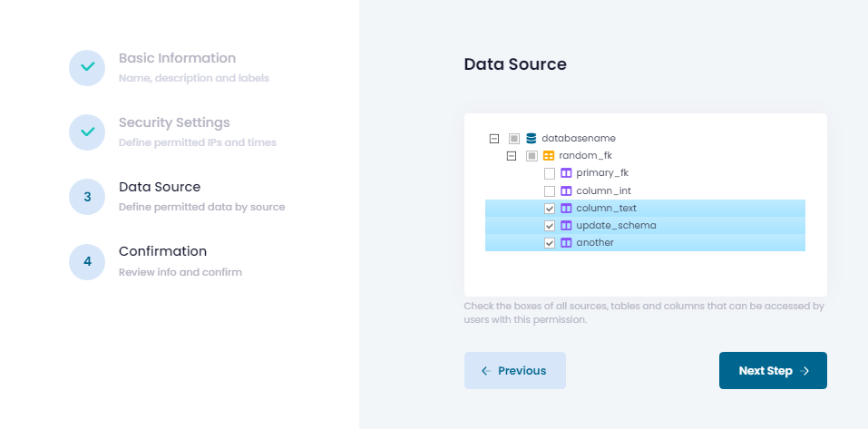868x429 pixels.
Task: Uncheck the column_text checkbox
Action: coord(549,209)
